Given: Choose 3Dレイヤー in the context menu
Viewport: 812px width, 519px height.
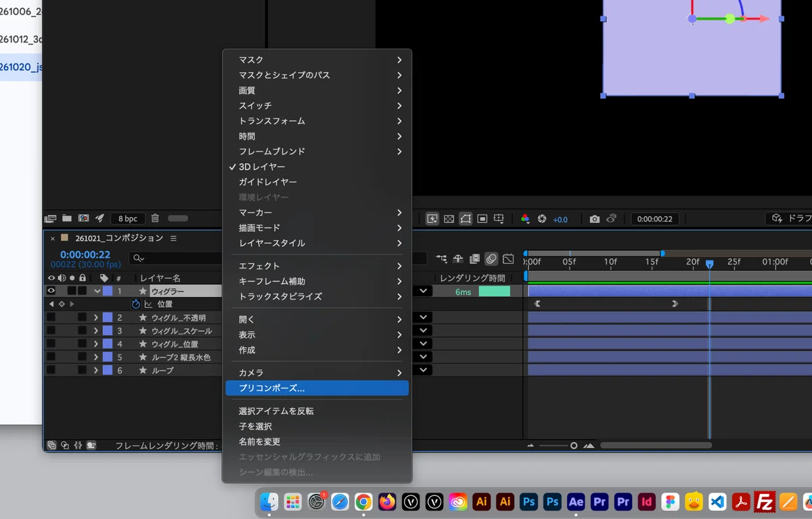Looking at the screenshot, I should tap(317, 166).
